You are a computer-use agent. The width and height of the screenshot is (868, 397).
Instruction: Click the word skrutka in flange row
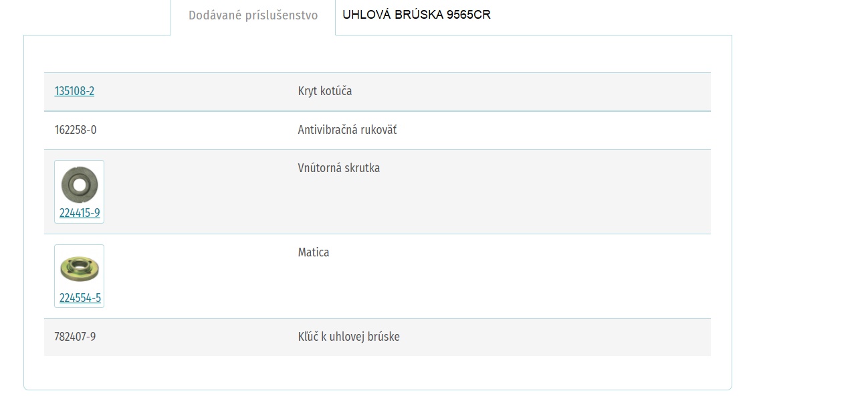tap(362, 168)
